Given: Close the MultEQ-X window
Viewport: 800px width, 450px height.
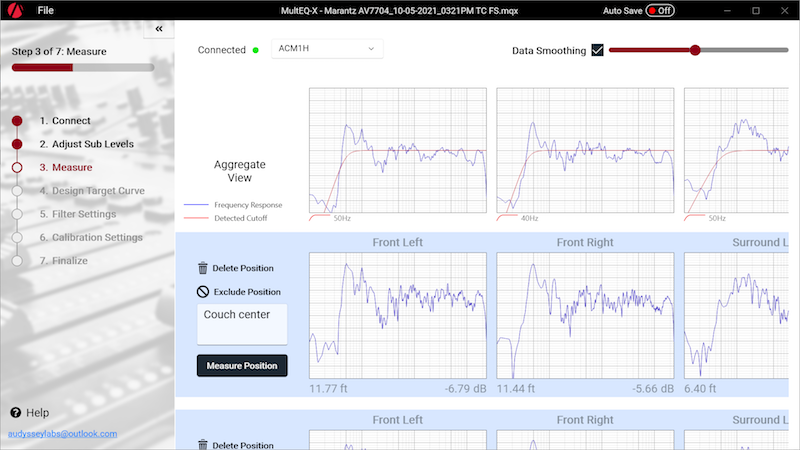Looking at the screenshot, I should [x=785, y=10].
